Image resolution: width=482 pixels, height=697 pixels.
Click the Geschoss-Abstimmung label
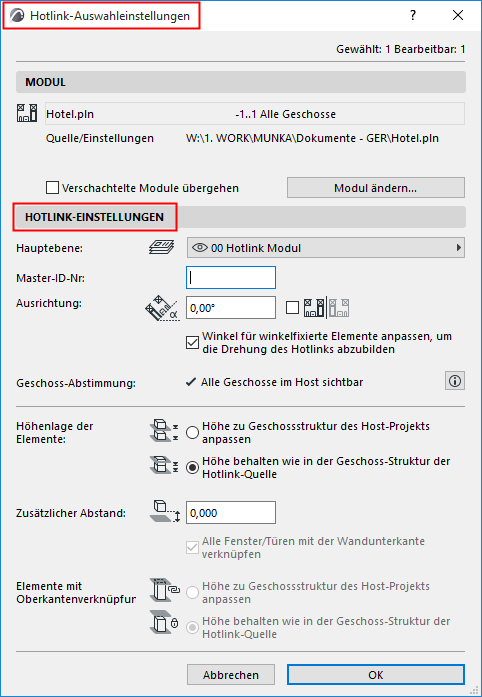tap(76, 383)
